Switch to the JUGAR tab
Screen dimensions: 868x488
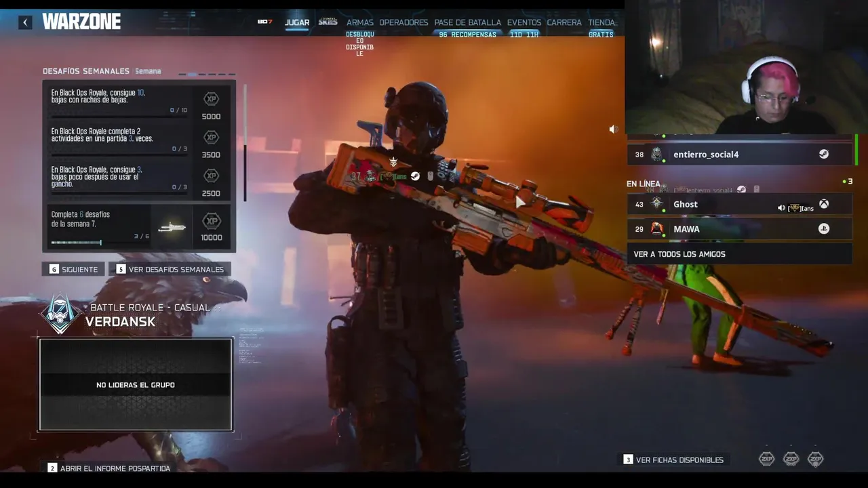(297, 22)
